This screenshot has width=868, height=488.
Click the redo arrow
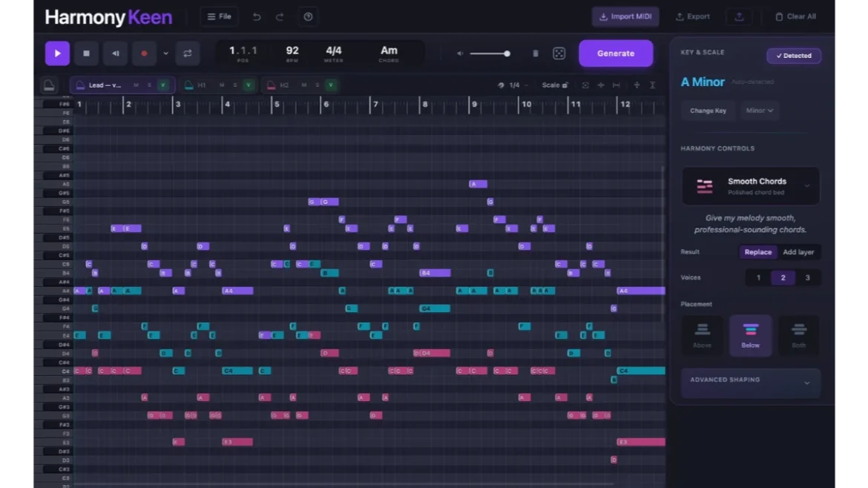pos(280,16)
